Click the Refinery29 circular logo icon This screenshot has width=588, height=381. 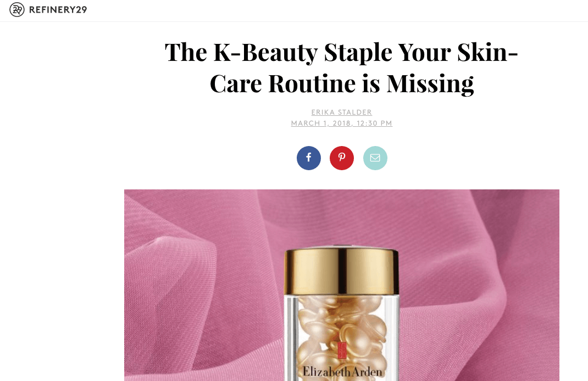[x=17, y=10]
